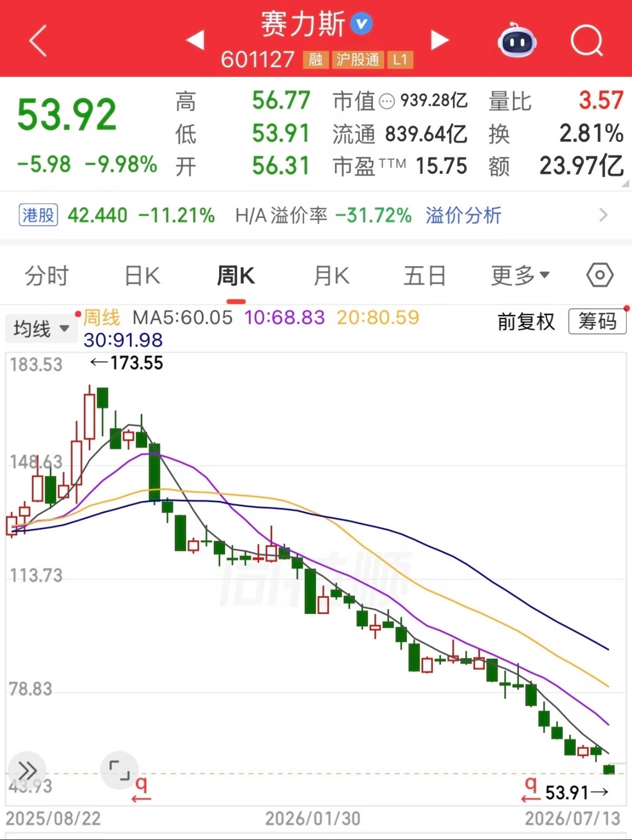Tap the blue 30:91.98 MA value
Viewport: 632px width, 840px height.
point(123,340)
